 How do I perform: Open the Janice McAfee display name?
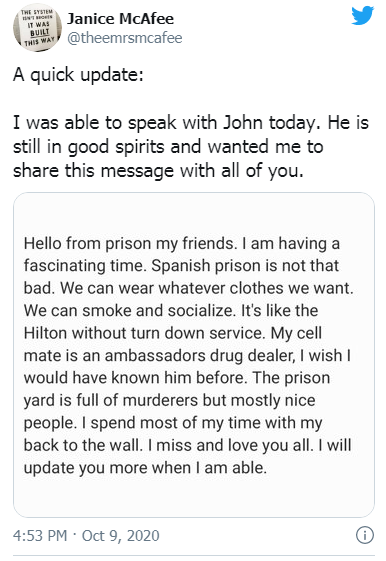click(x=120, y=19)
